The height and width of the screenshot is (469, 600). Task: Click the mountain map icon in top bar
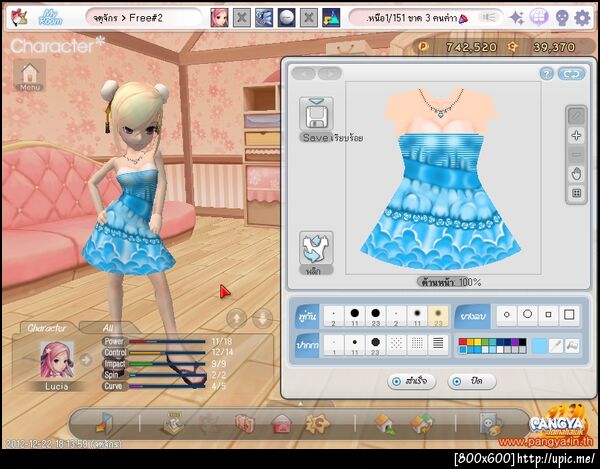click(331, 18)
